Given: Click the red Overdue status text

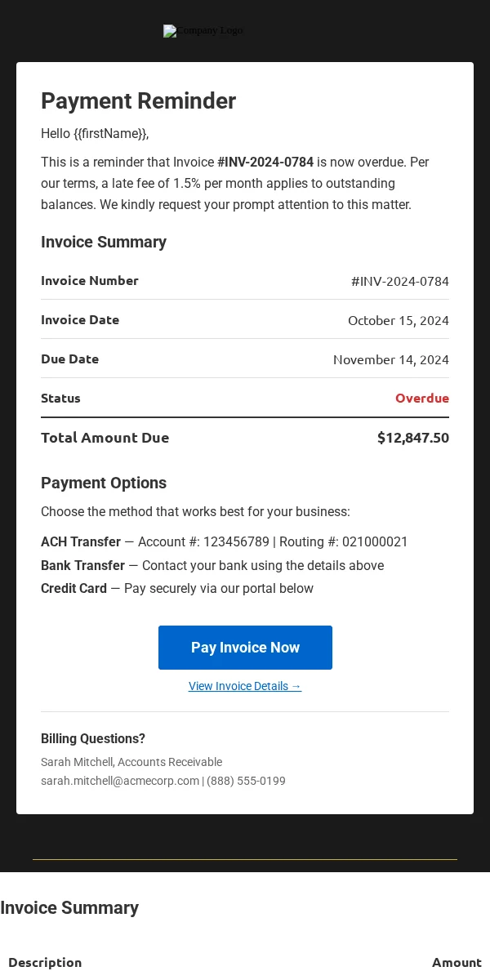Looking at the screenshot, I should [422, 399].
